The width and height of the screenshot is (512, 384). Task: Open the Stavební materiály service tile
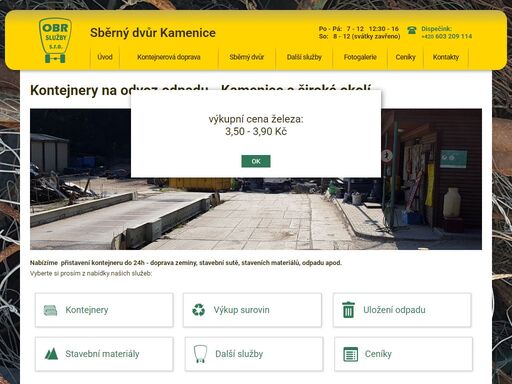click(x=104, y=354)
